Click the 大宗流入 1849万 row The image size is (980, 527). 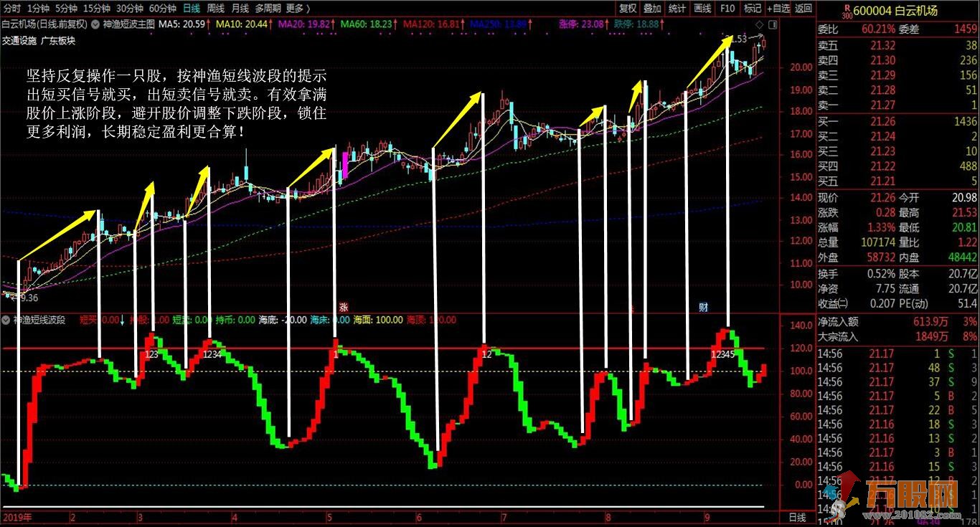(x=898, y=336)
